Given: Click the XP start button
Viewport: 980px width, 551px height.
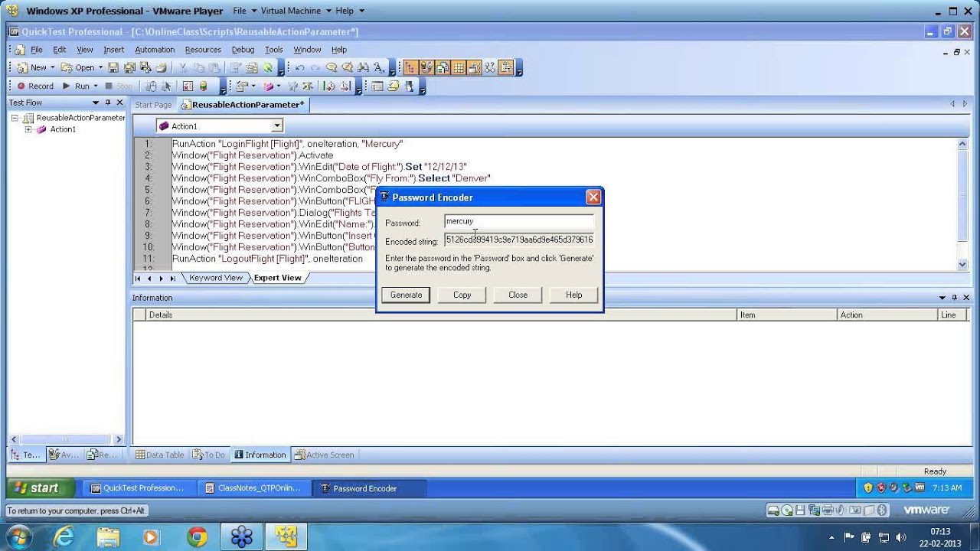Looking at the screenshot, I should (x=41, y=487).
